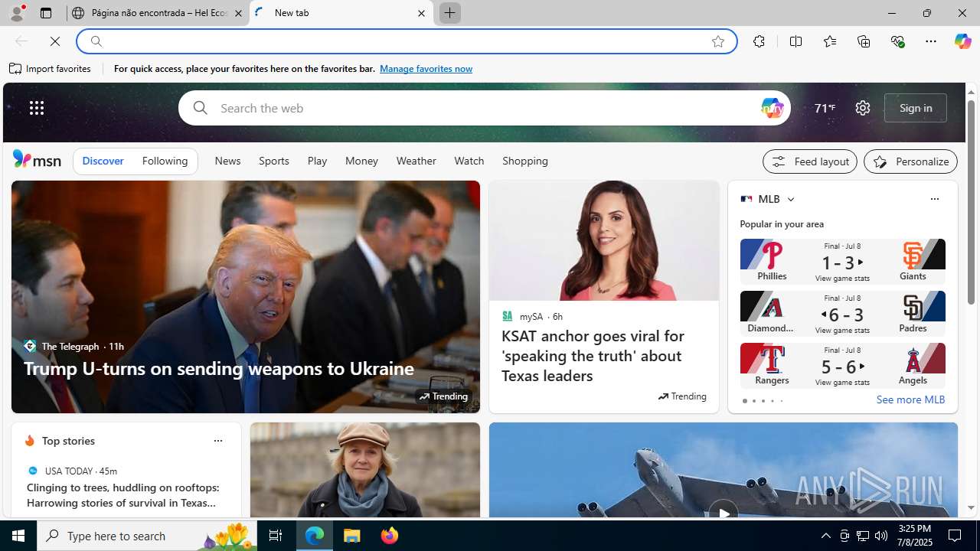Open a new tab with plus button
Image resolution: width=980 pixels, height=551 pixels.
[449, 13]
